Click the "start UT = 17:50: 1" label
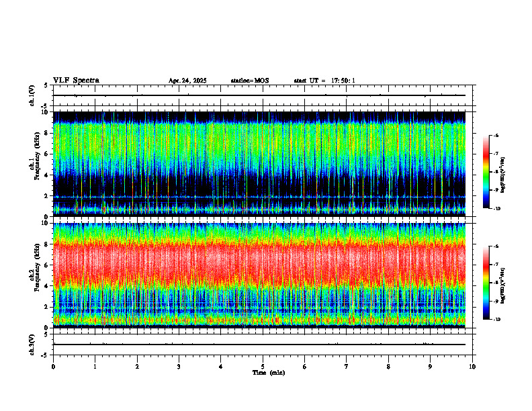This screenshot has width=532, height=411. coord(324,81)
